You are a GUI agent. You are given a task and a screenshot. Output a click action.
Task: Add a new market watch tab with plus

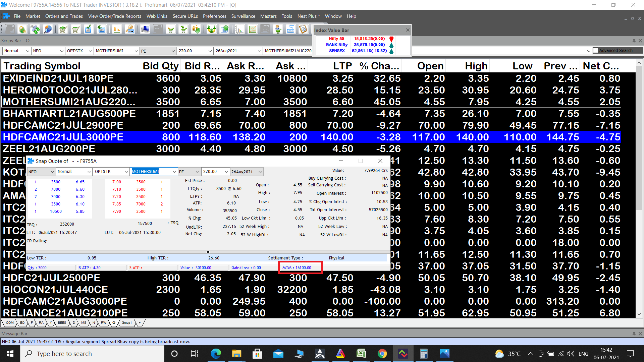[x=140, y=323]
